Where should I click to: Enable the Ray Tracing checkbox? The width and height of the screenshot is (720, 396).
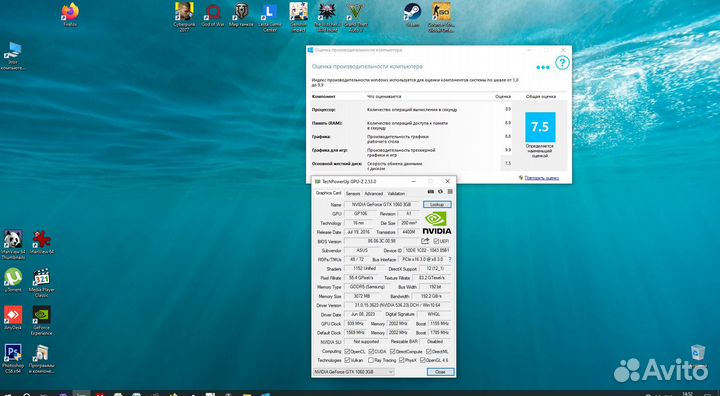pyautogui.click(x=371, y=360)
